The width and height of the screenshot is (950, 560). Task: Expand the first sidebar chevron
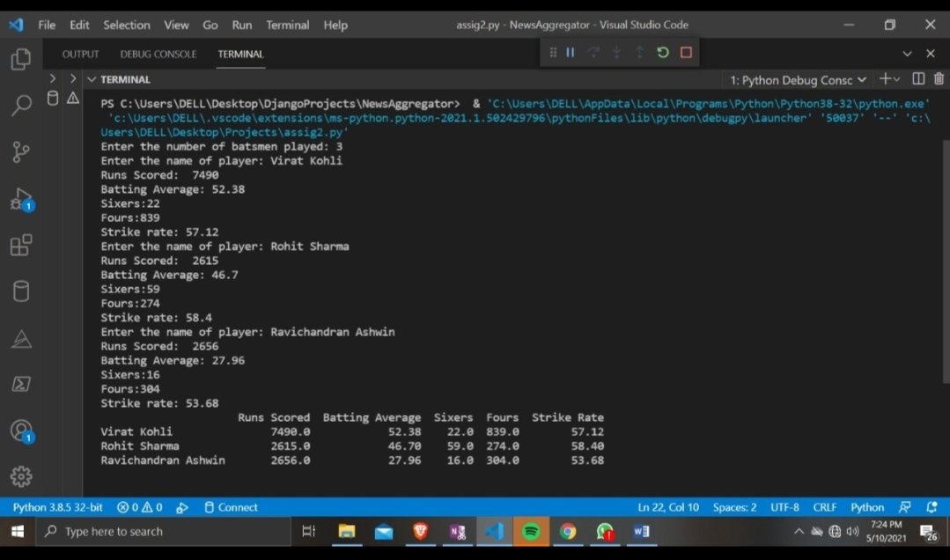(53, 78)
